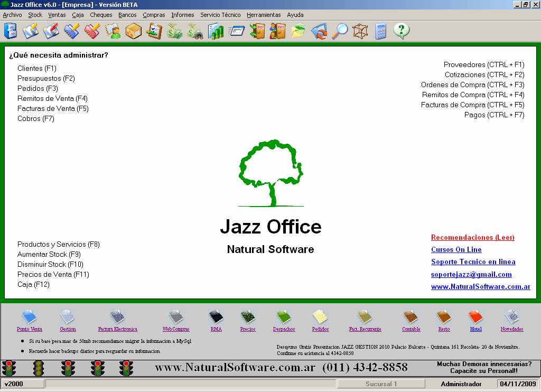The image size is (541, 392).
Task: Click the clipboard checklist toolbar icon
Action: coord(154,31)
